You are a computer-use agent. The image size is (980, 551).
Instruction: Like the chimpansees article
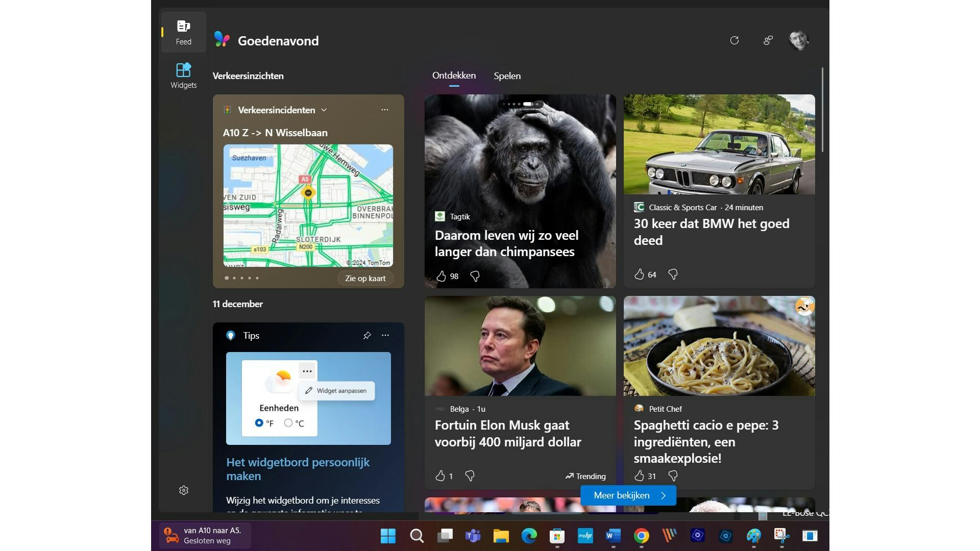[442, 276]
